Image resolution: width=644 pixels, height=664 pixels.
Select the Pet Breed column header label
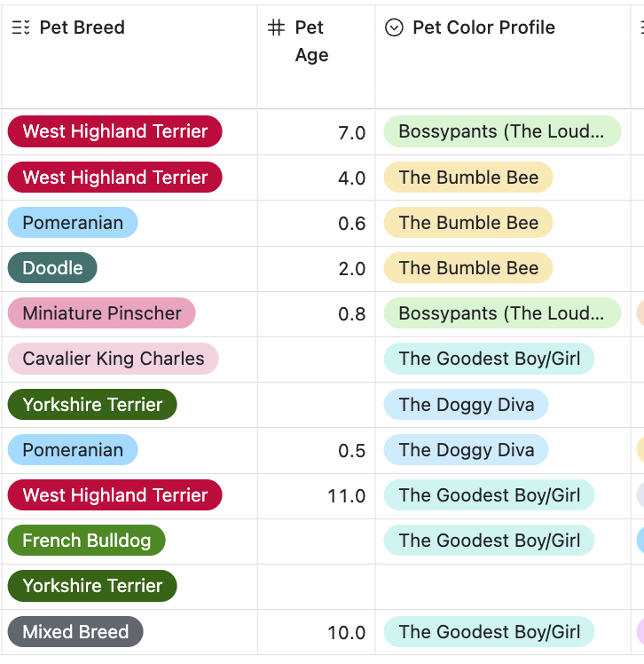[x=82, y=28]
